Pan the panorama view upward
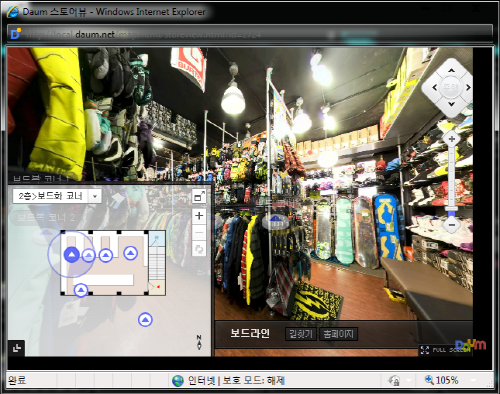500x394 pixels. [451, 70]
